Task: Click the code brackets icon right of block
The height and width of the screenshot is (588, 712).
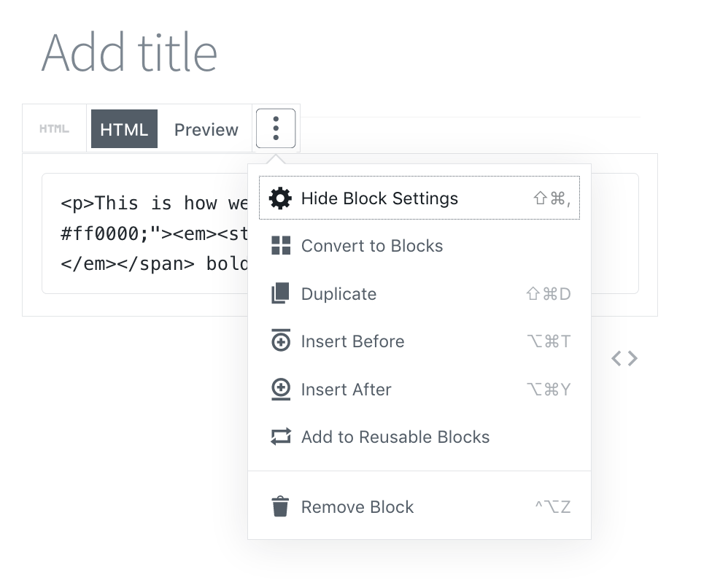Action: [624, 358]
